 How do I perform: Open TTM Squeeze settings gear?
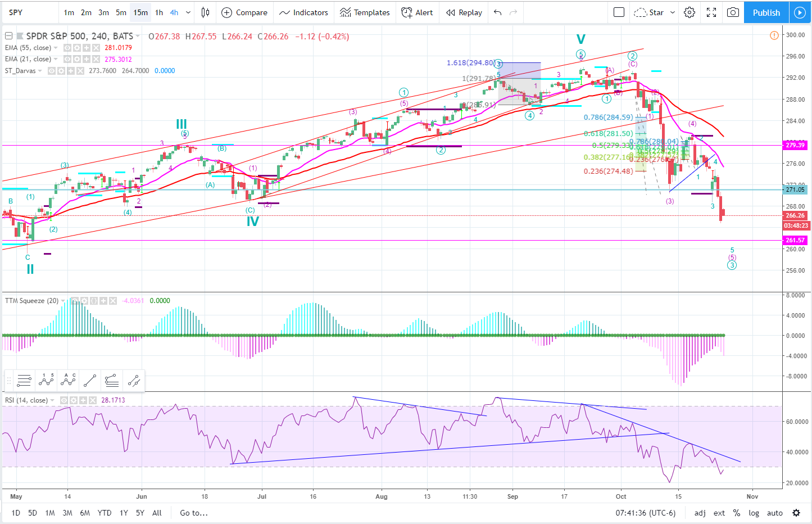(84, 301)
